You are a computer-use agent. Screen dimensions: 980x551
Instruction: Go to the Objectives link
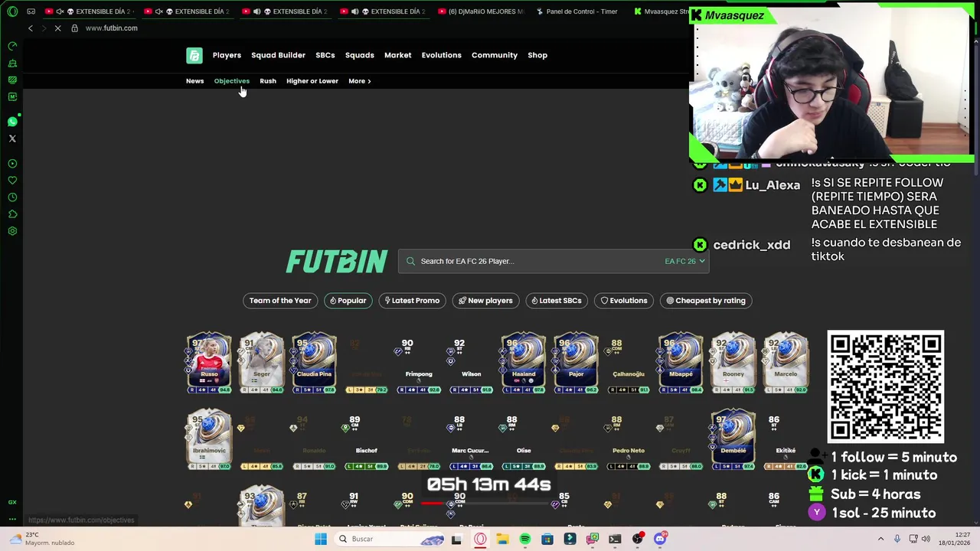coord(232,81)
